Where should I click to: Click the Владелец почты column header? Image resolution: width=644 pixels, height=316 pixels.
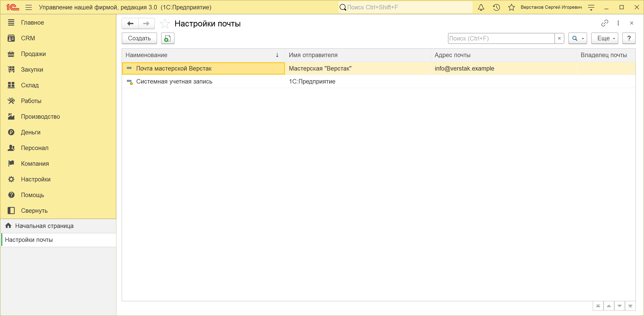click(x=606, y=55)
